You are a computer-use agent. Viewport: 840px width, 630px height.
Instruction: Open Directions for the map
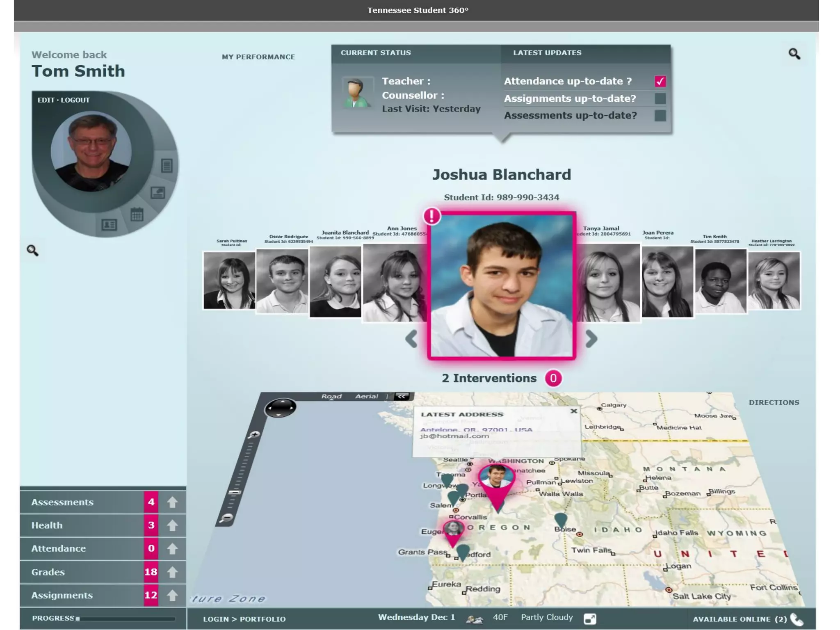[x=774, y=402]
